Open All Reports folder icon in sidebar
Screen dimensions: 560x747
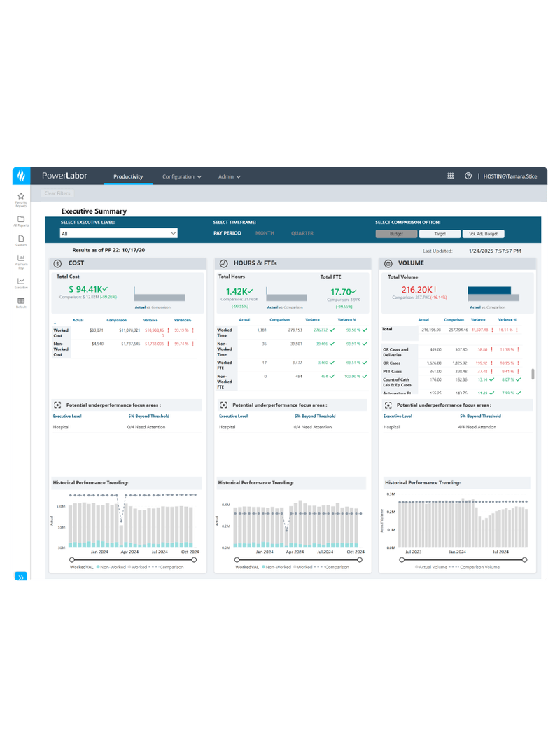(x=21, y=221)
